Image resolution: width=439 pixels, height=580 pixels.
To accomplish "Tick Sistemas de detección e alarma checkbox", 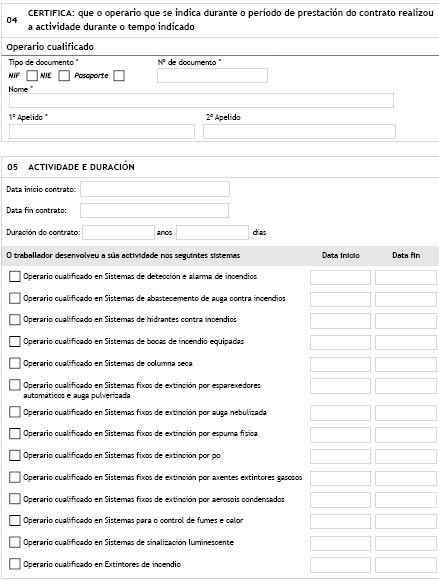I will coord(14,276).
